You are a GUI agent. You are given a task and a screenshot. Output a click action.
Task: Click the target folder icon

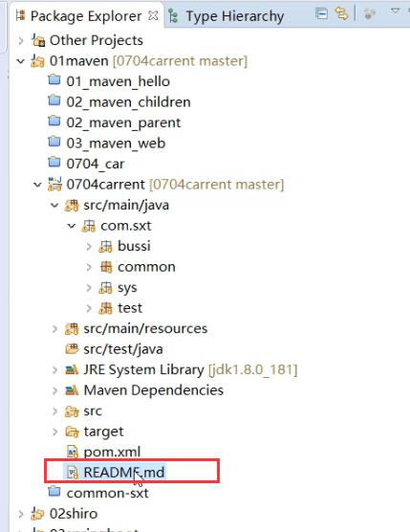click(72, 432)
